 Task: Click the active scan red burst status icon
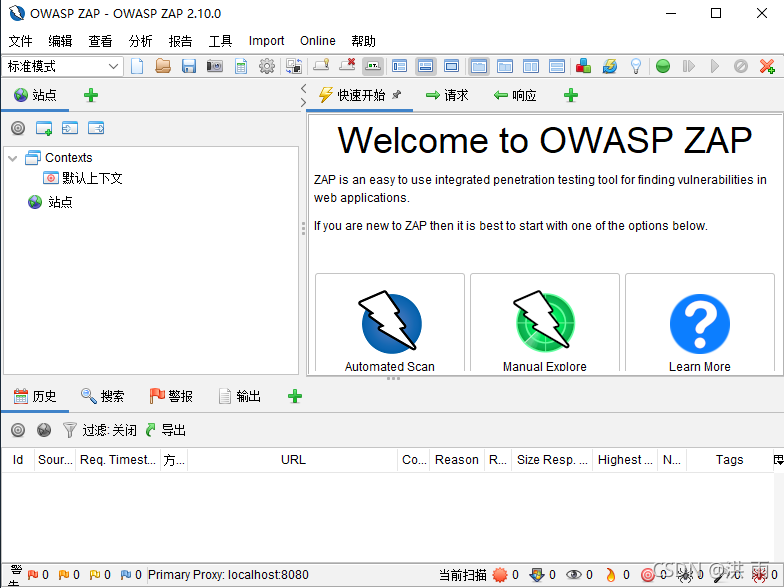(x=500, y=574)
